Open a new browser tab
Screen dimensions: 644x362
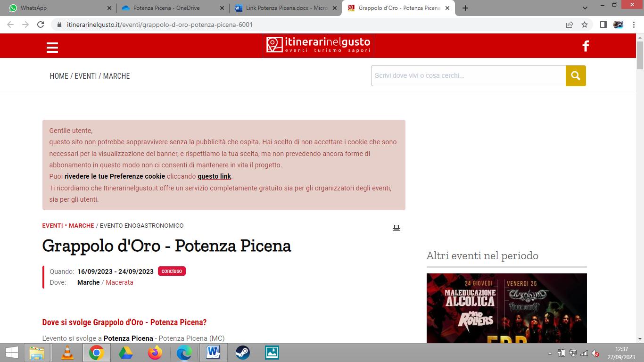465,8
